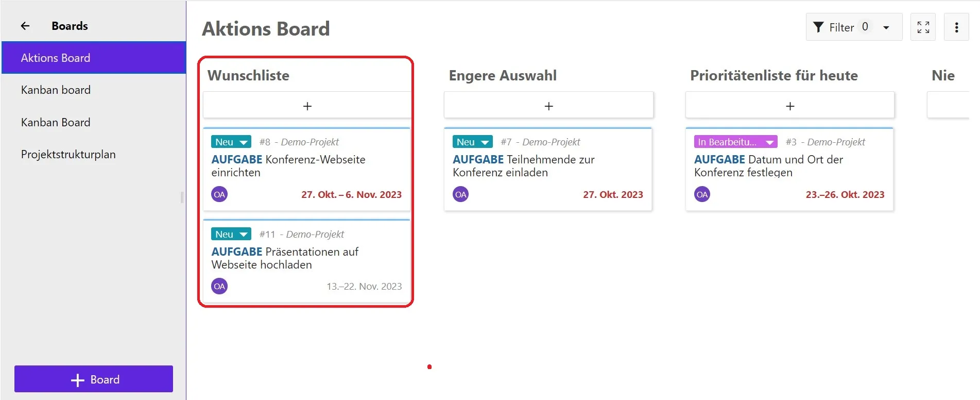This screenshot has width=980, height=400.
Task: Click the back arrow next to Boards
Action: click(x=24, y=26)
